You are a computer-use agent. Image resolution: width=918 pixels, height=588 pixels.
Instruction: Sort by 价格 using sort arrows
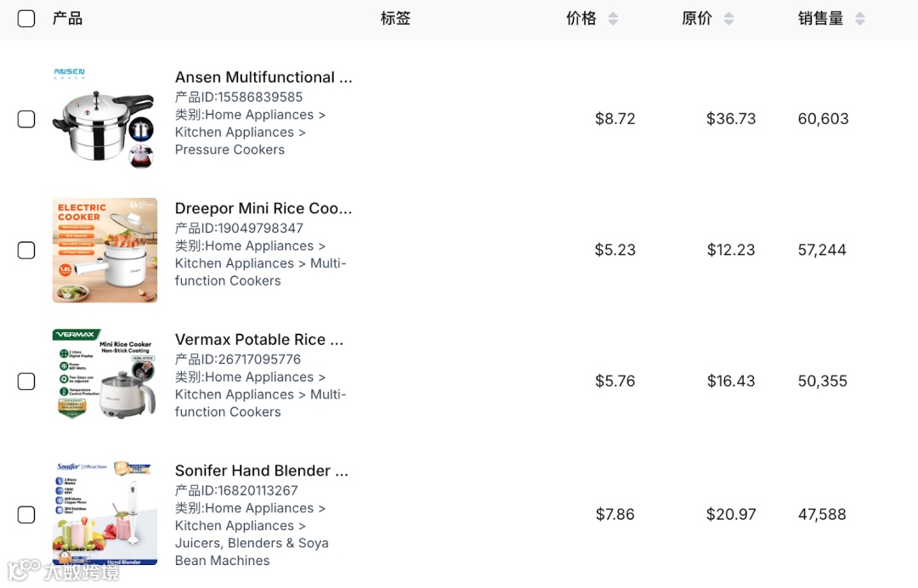(x=613, y=19)
